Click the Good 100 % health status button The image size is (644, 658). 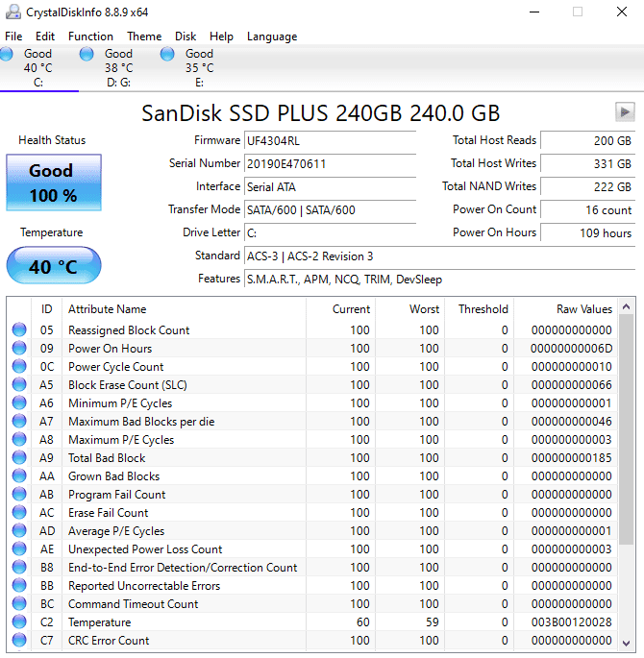click(x=53, y=183)
